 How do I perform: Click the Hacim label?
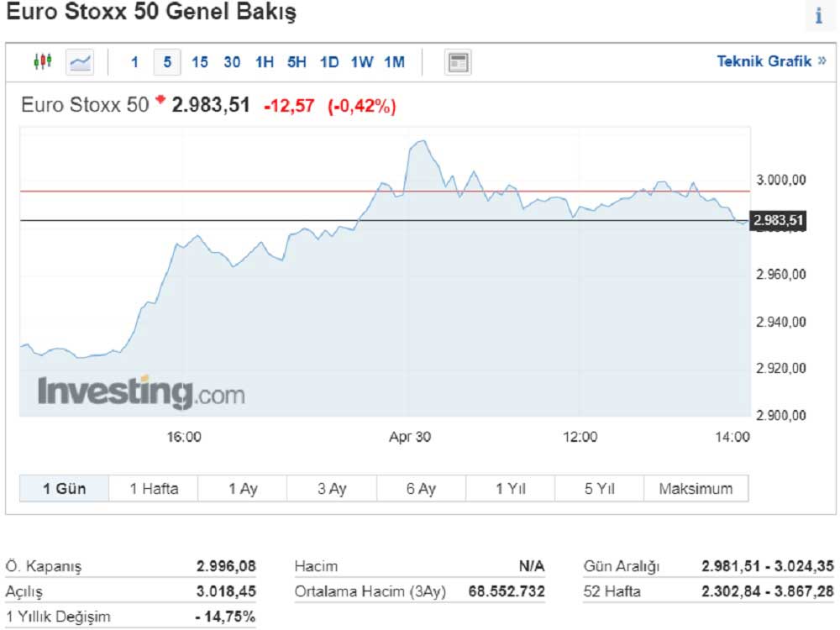[316, 566]
